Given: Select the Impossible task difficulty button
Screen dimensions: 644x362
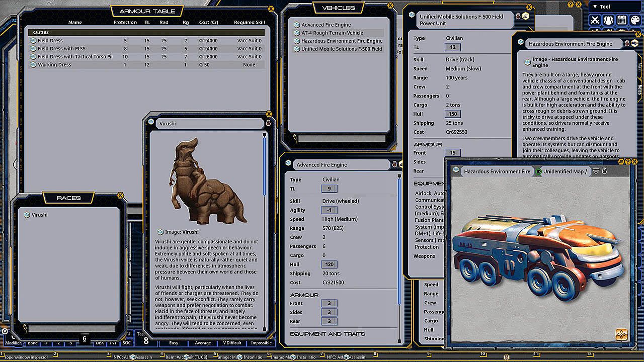Looking at the screenshot, I should (x=261, y=343).
